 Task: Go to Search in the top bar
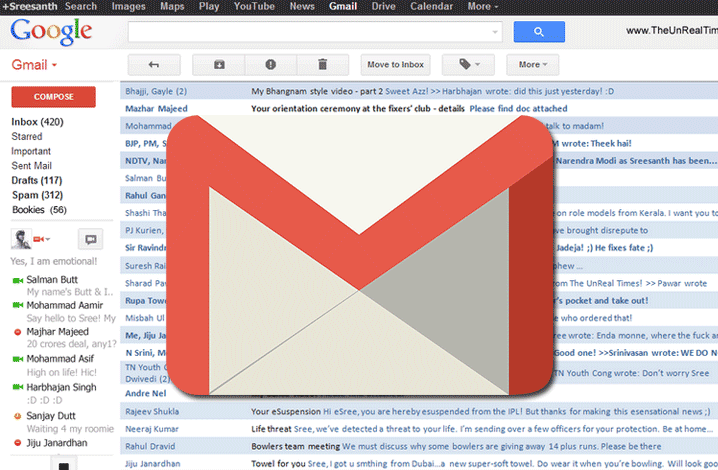click(81, 6)
